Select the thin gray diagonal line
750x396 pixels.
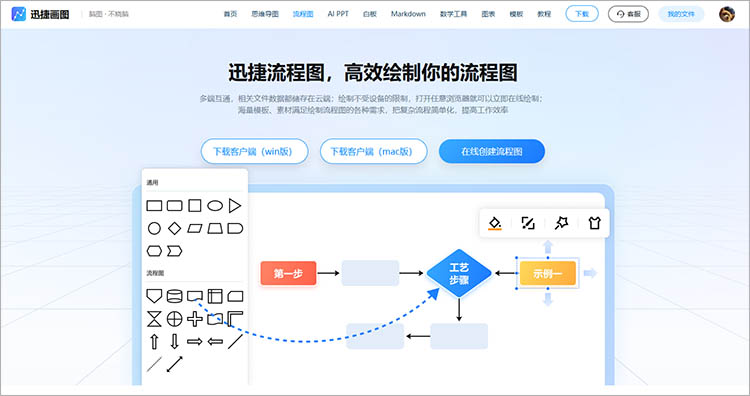tap(154, 364)
